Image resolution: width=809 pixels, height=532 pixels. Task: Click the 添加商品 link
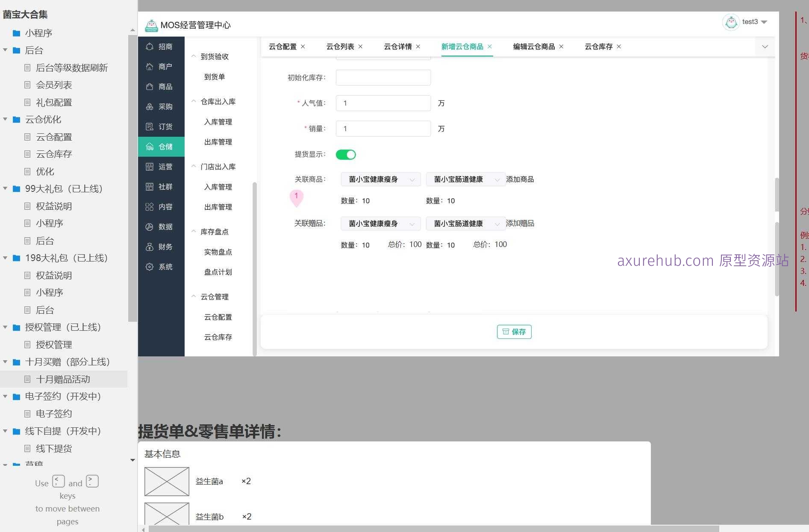(520, 179)
